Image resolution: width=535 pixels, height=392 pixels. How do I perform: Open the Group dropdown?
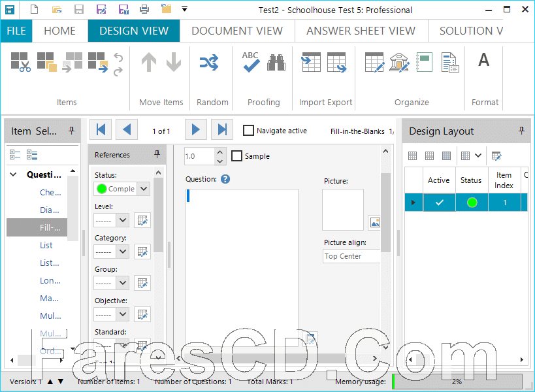(x=123, y=283)
